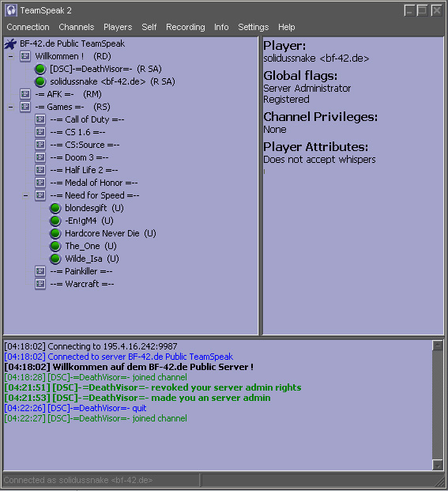Collapse the Games channel tree node
This screenshot has height=491, width=448.
(x=10, y=107)
